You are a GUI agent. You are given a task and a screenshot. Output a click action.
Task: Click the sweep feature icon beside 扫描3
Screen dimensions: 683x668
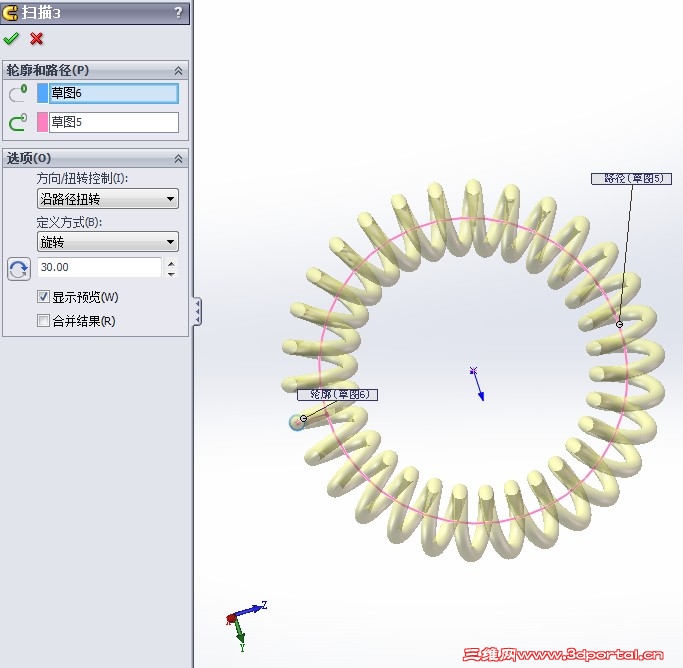[x=10, y=13]
